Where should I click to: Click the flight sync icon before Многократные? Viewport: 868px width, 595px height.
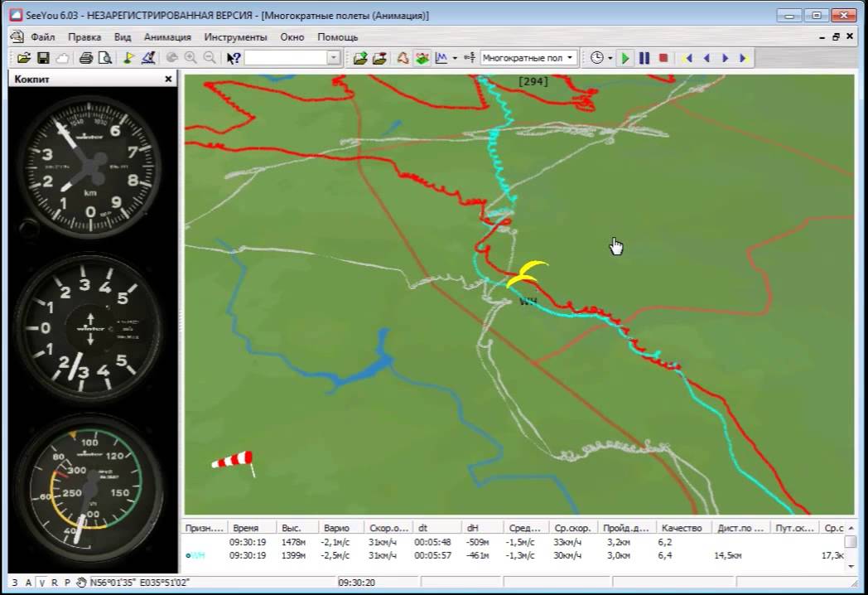pos(470,58)
